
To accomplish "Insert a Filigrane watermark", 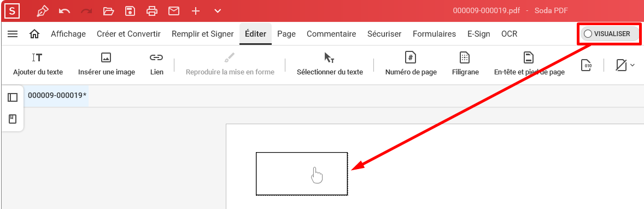I will click(x=465, y=65).
